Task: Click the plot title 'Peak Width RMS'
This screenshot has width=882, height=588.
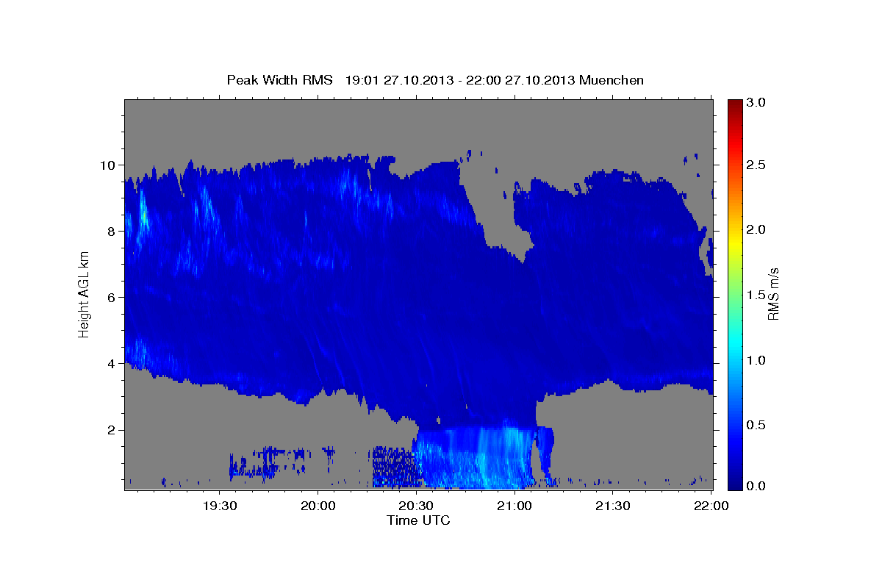Action: [279, 80]
